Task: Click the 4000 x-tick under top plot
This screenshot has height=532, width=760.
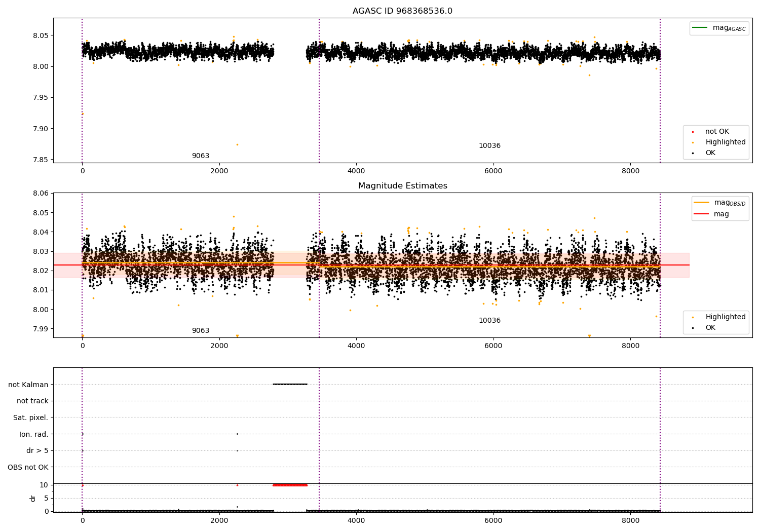Action: click(x=356, y=171)
